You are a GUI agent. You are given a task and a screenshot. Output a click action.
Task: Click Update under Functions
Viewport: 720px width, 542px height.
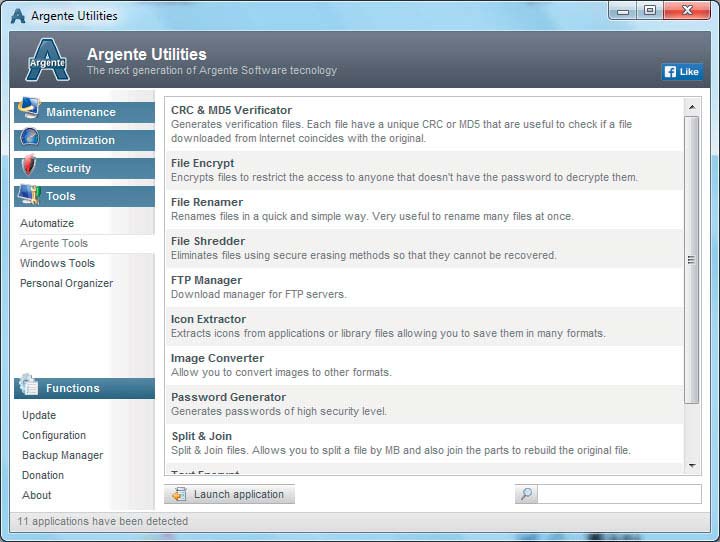click(x=39, y=415)
